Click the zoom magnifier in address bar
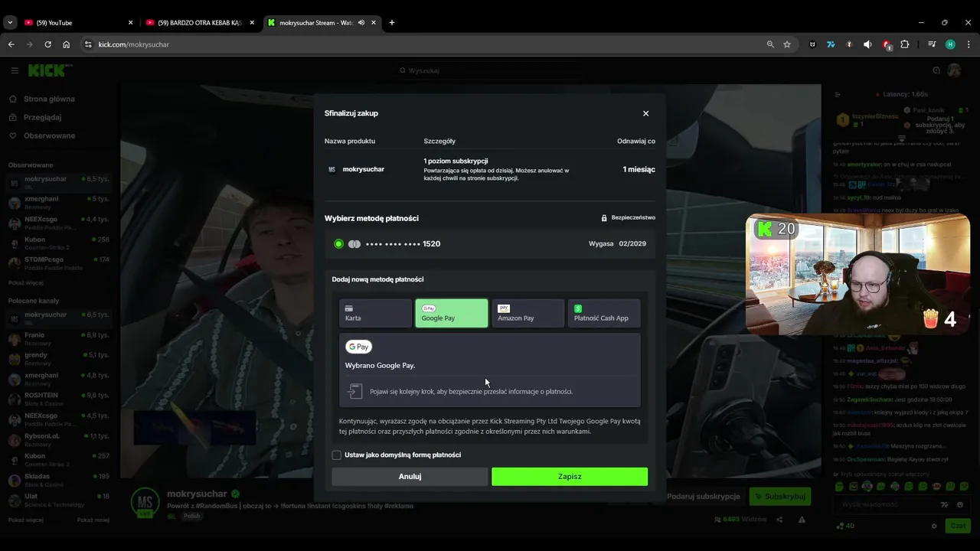Screen dimensions: 980x551 771,44
